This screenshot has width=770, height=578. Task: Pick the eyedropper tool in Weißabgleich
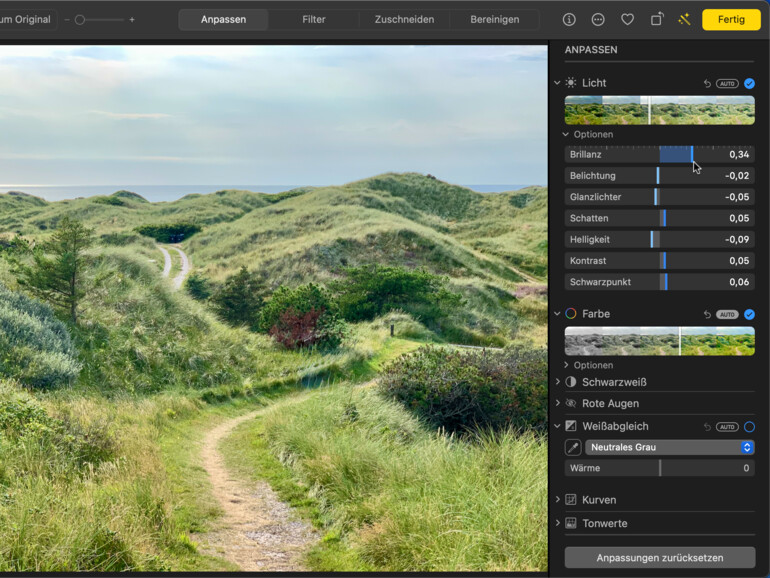(x=571, y=447)
